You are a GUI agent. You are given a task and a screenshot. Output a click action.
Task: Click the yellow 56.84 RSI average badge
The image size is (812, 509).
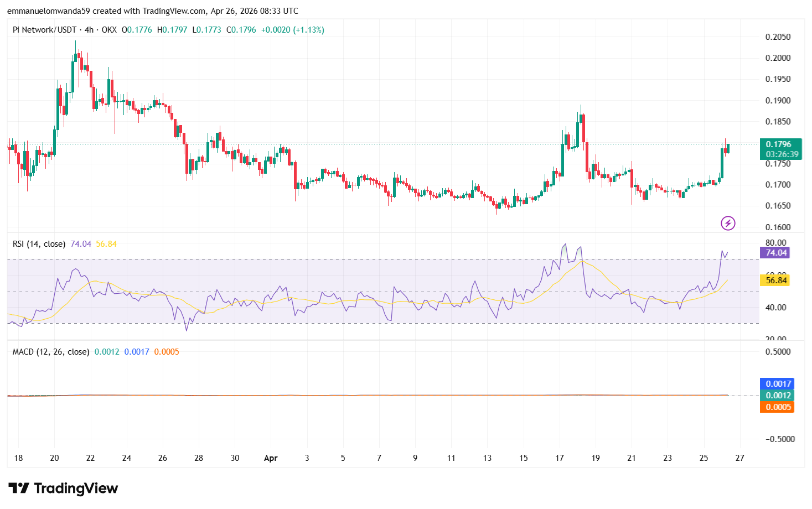tap(776, 281)
